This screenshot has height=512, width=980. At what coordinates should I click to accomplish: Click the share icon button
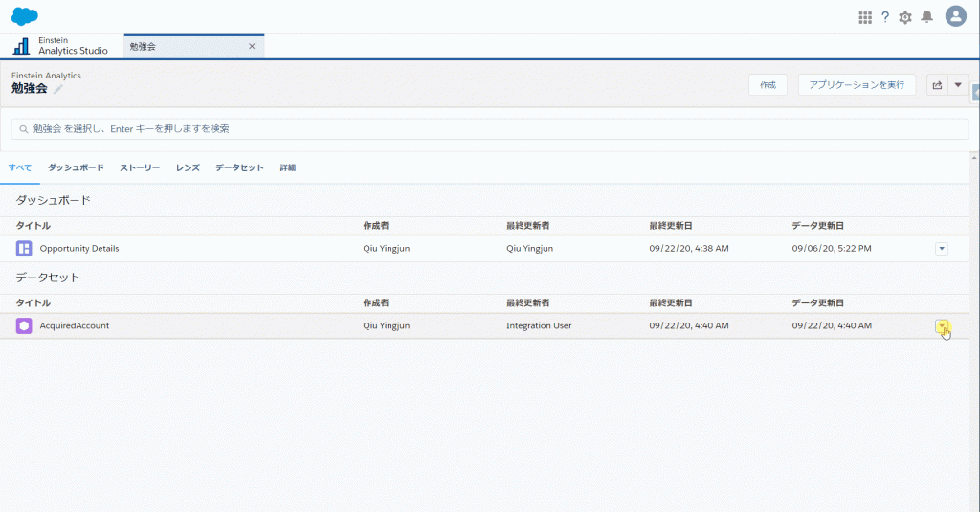point(937,85)
